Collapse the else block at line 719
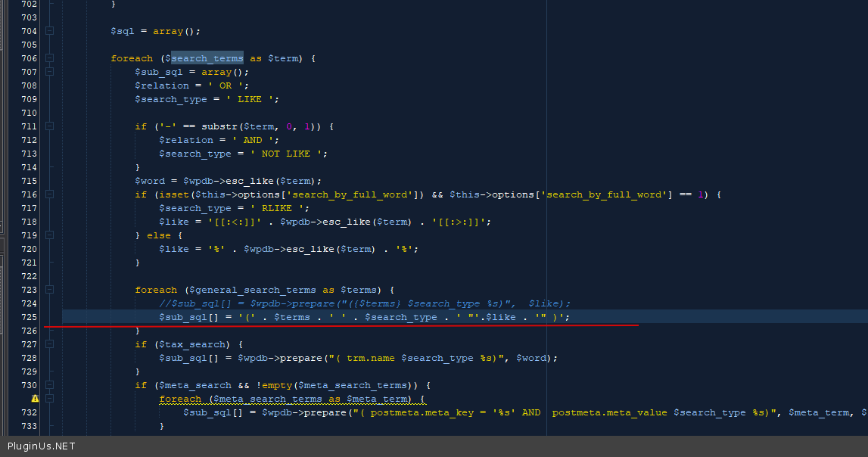The image size is (868, 457). (x=50, y=235)
